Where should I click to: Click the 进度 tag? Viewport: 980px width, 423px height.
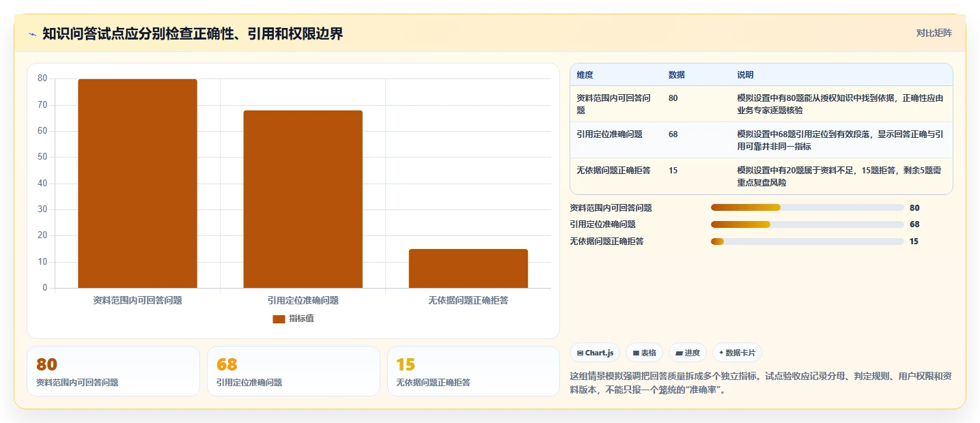(x=688, y=353)
